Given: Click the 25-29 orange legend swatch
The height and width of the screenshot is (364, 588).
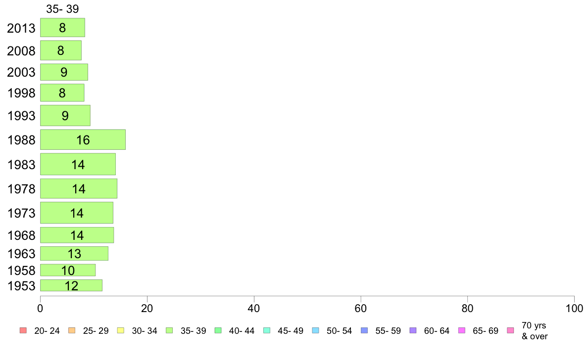Looking at the screenshot, I should (72, 330).
